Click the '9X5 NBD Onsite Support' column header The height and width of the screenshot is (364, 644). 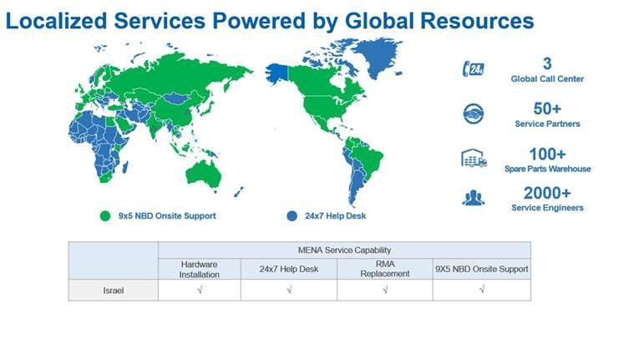(x=482, y=269)
